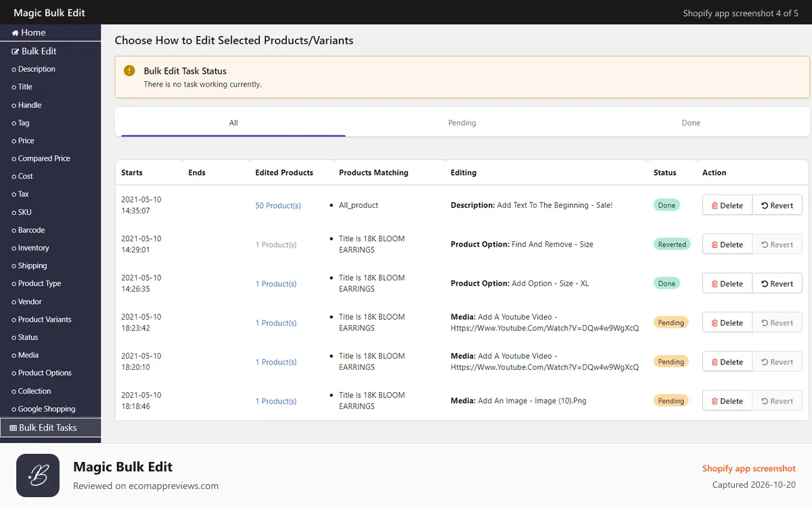Open Shipping editing option
The height and width of the screenshot is (508, 812).
(x=29, y=266)
